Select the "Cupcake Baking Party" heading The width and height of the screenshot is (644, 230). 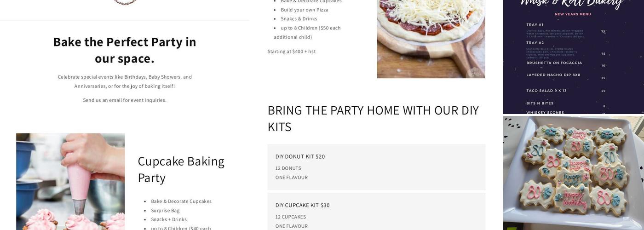181,169
